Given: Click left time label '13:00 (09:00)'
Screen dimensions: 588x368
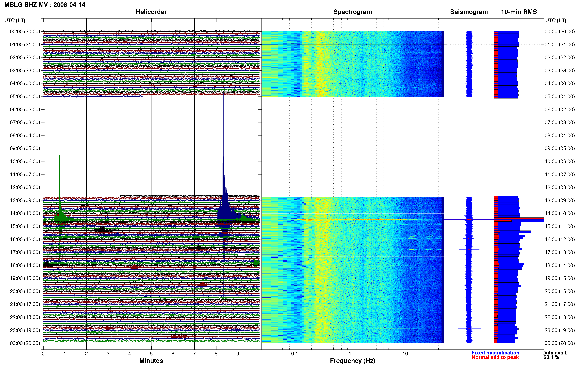Looking at the screenshot, I should coord(25,200).
